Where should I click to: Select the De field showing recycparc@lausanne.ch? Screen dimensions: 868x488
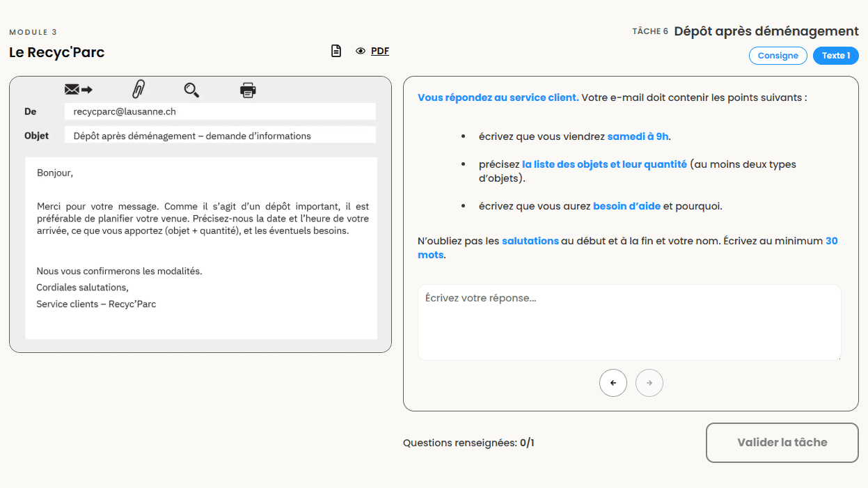coord(220,111)
